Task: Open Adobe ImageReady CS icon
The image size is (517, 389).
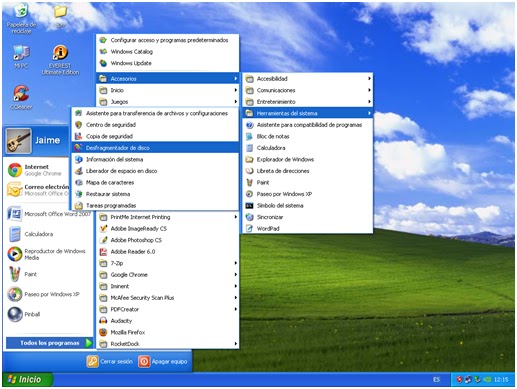Action: click(103, 229)
